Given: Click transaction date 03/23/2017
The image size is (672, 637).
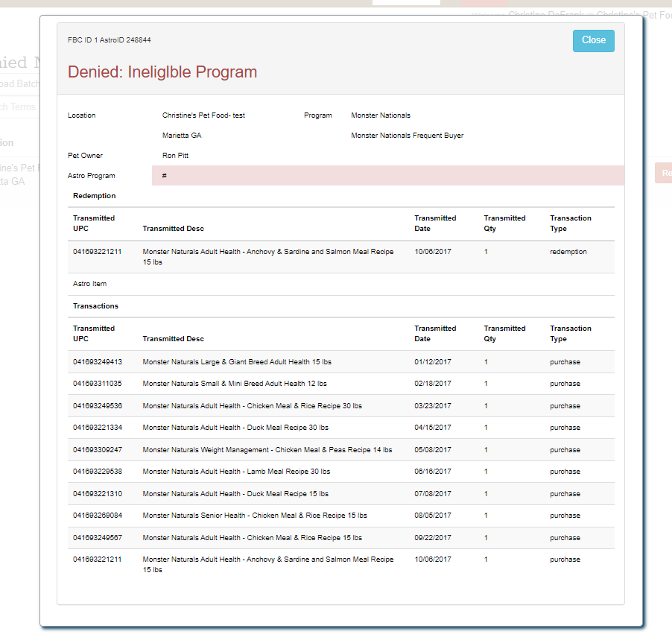Looking at the screenshot, I should pyautogui.click(x=433, y=405).
